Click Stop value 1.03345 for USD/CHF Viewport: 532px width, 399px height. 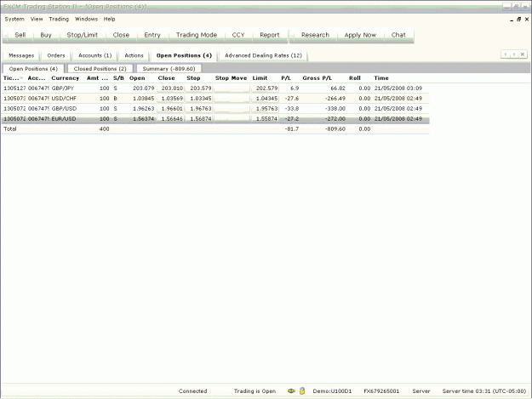click(x=199, y=99)
